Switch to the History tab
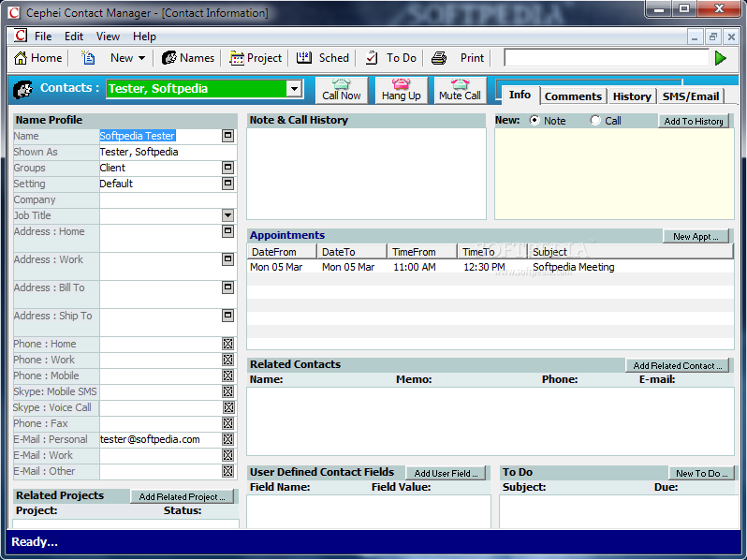747x560 pixels. (x=632, y=96)
